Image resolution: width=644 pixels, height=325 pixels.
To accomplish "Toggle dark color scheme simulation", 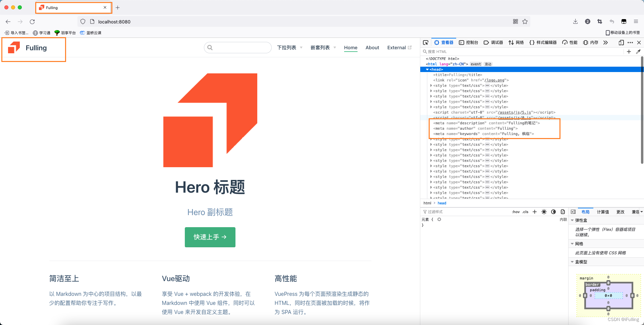I will [x=553, y=212].
